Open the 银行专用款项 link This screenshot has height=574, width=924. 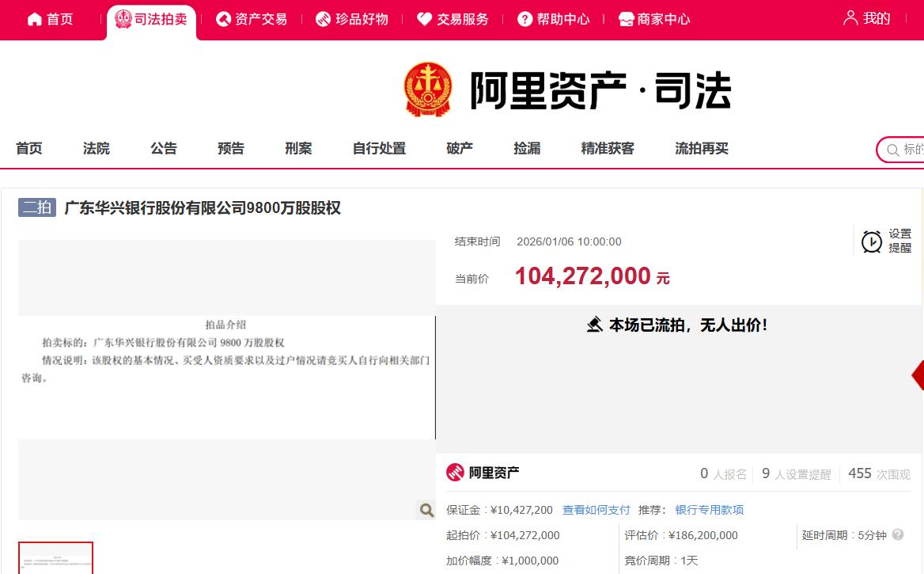tap(709, 510)
